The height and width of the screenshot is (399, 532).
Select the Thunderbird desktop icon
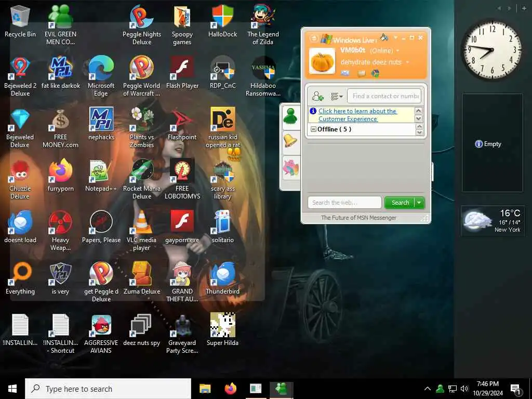click(x=222, y=278)
